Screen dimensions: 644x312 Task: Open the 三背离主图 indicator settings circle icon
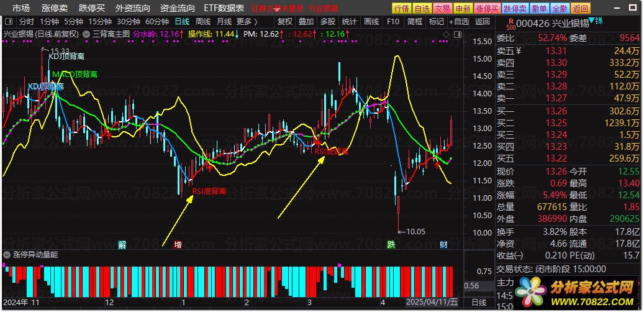click(86, 35)
